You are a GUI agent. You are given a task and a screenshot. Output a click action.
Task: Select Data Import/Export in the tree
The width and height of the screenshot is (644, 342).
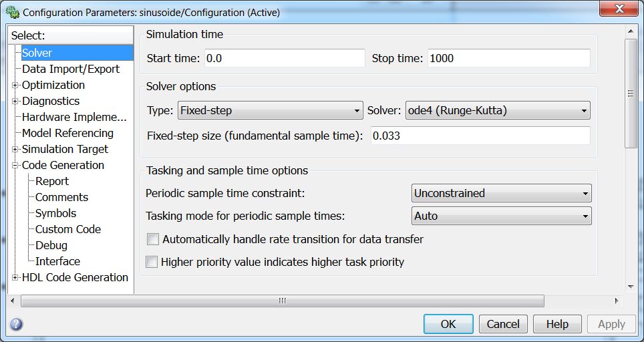[x=71, y=69]
